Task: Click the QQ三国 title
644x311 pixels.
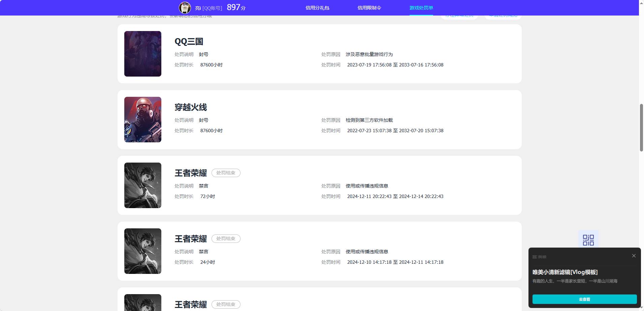Action: pyautogui.click(x=189, y=41)
